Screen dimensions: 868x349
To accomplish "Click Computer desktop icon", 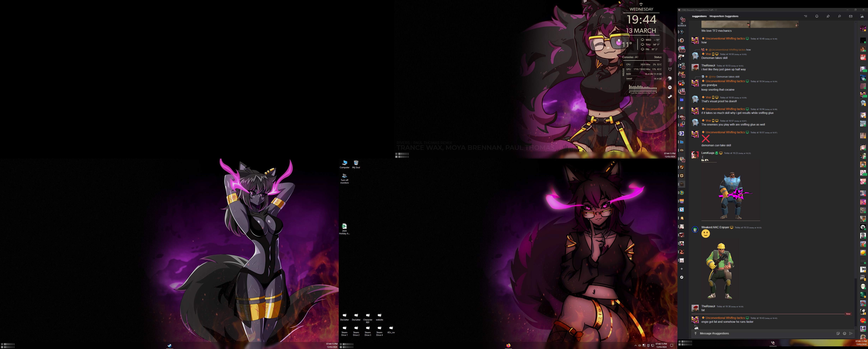I will click(x=344, y=164).
